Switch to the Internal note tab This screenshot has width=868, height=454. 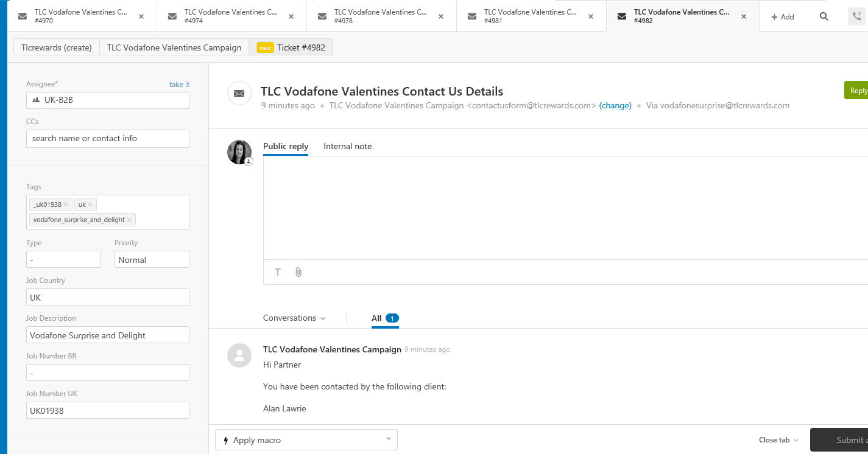(347, 146)
